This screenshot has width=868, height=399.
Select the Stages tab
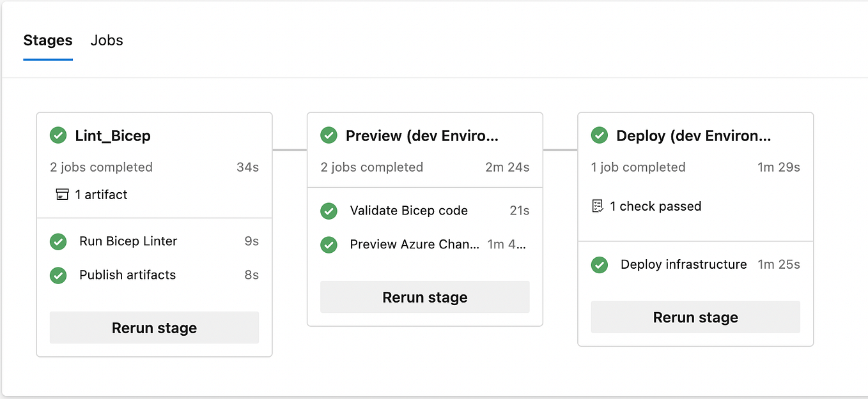point(48,40)
